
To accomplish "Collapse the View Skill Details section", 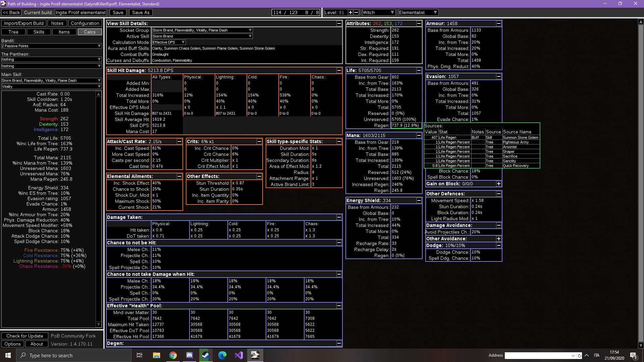I will click(x=339, y=23).
